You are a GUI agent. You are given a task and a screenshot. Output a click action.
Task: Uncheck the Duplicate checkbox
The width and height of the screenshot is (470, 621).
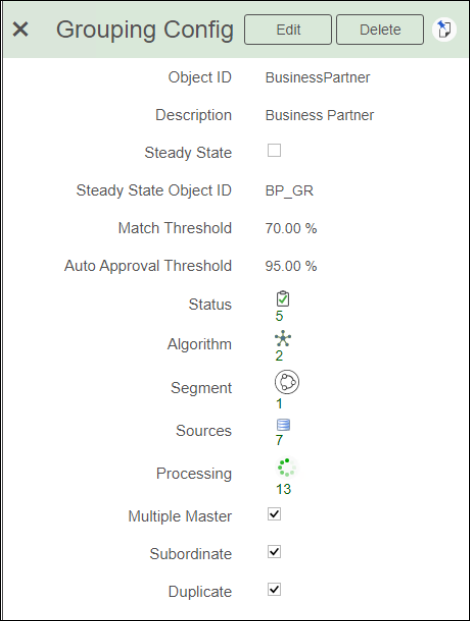(274, 589)
